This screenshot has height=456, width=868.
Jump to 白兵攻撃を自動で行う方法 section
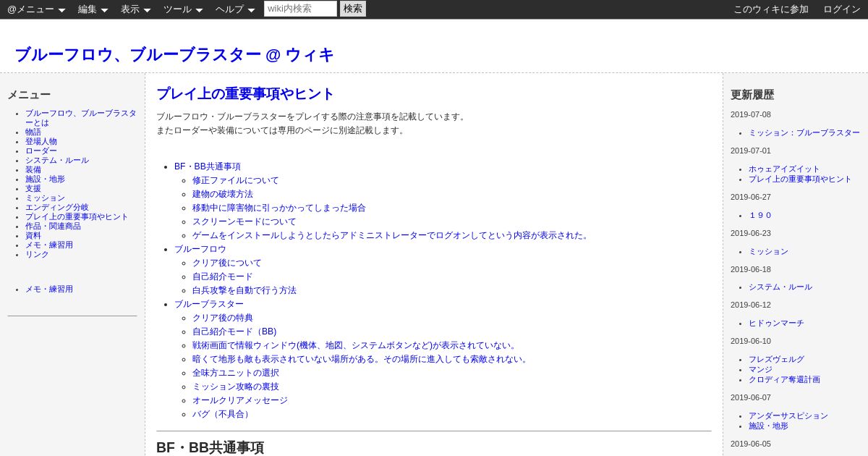point(244,290)
